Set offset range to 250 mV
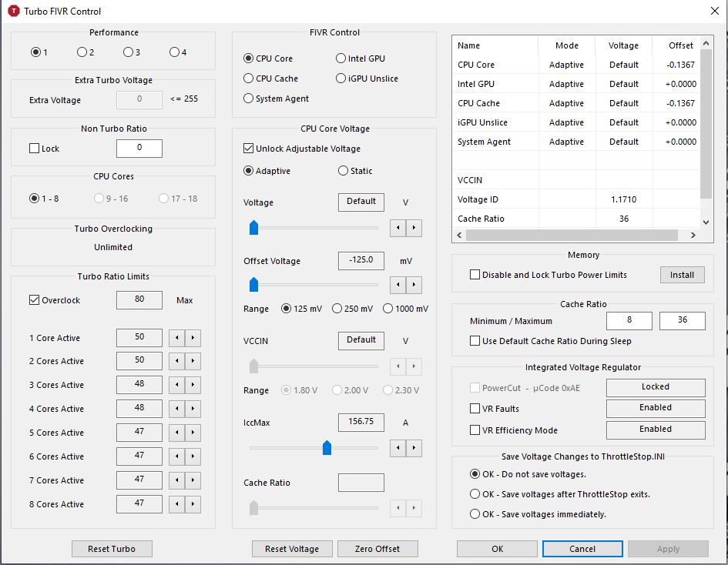The height and width of the screenshot is (565, 728). (x=352, y=309)
